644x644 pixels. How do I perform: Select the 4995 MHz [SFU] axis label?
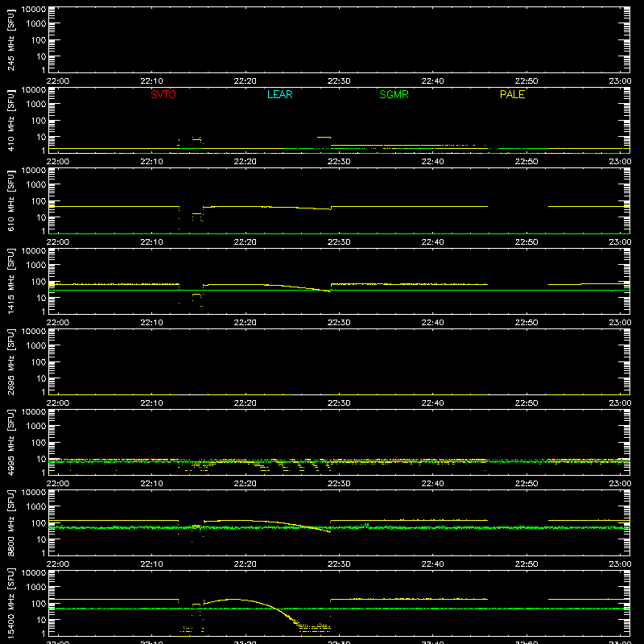point(11,443)
